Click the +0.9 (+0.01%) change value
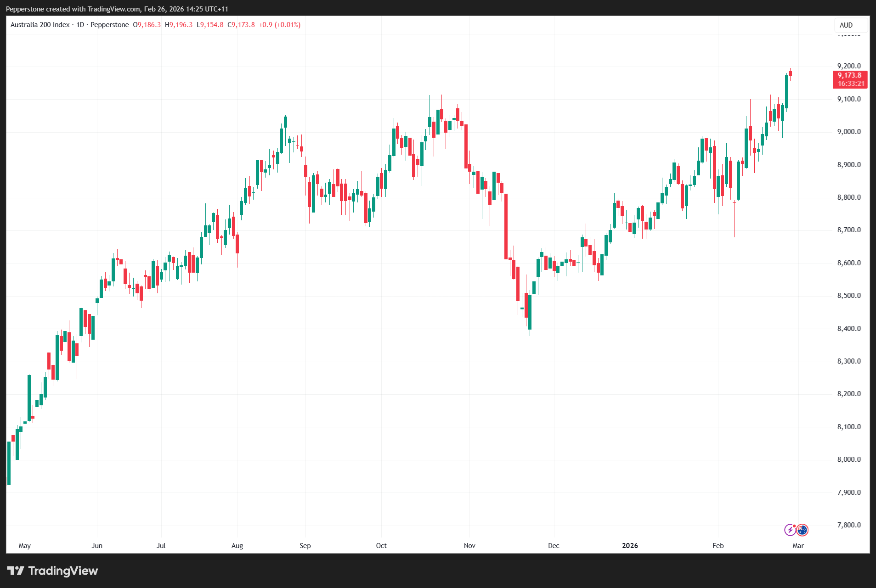The height and width of the screenshot is (588, 876). pos(280,25)
